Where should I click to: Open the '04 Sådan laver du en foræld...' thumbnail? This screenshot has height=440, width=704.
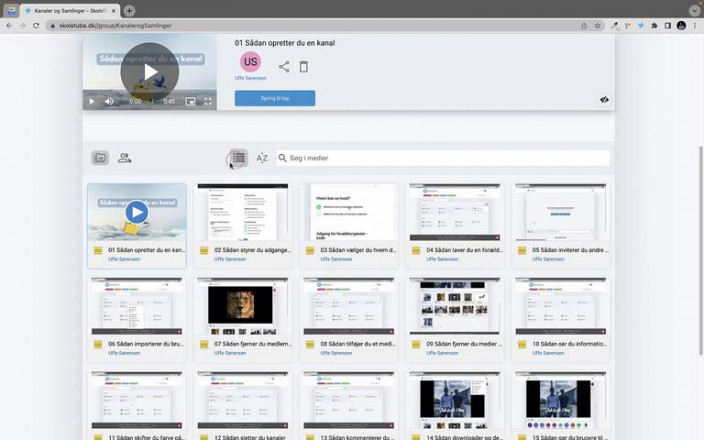(455, 212)
